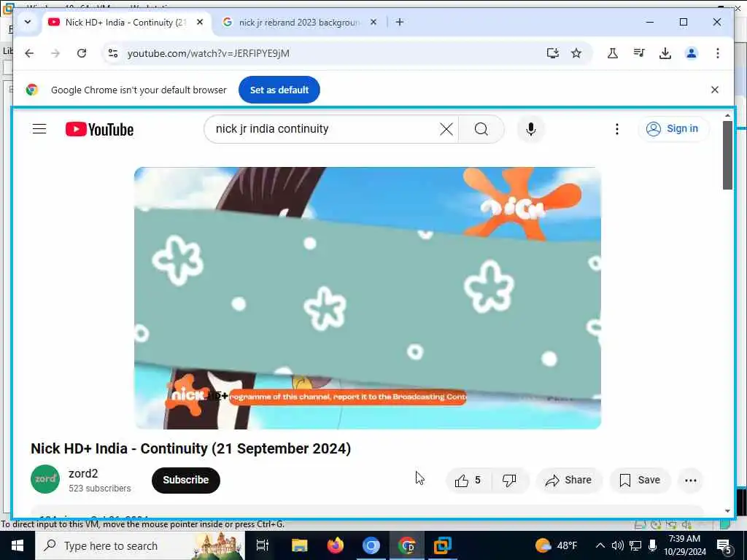This screenshot has height=560, width=747.
Task: Go forward in Chrome history
Action: coord(55,53)
